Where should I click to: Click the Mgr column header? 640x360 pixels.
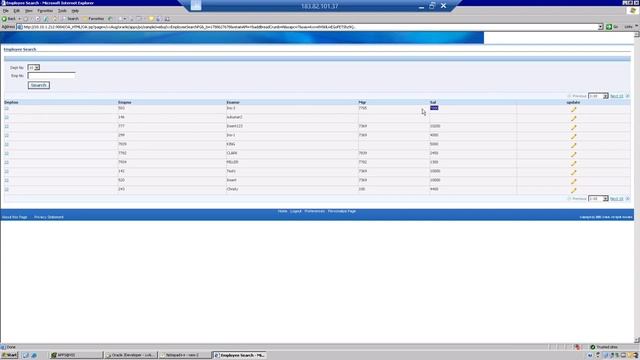point(362,102)
